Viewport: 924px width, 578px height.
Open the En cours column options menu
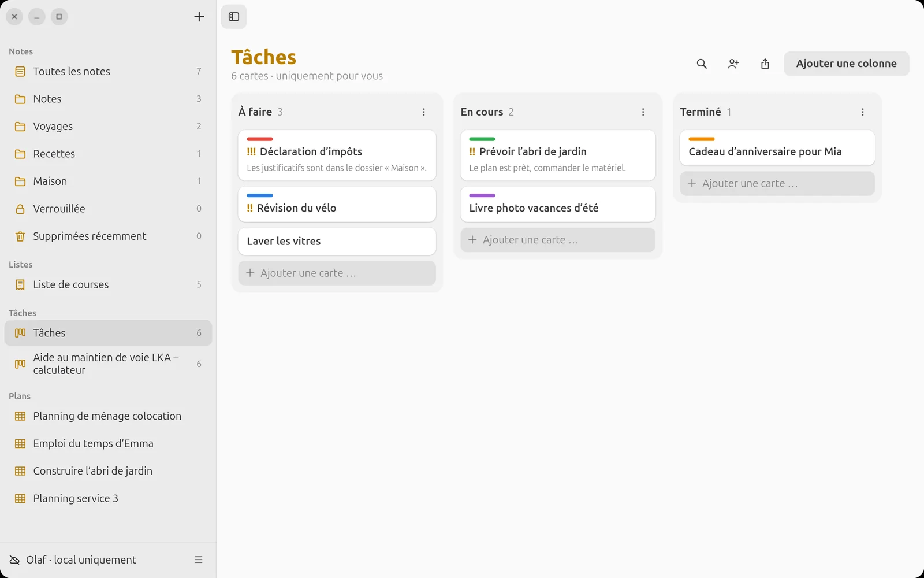coord(643,112)
